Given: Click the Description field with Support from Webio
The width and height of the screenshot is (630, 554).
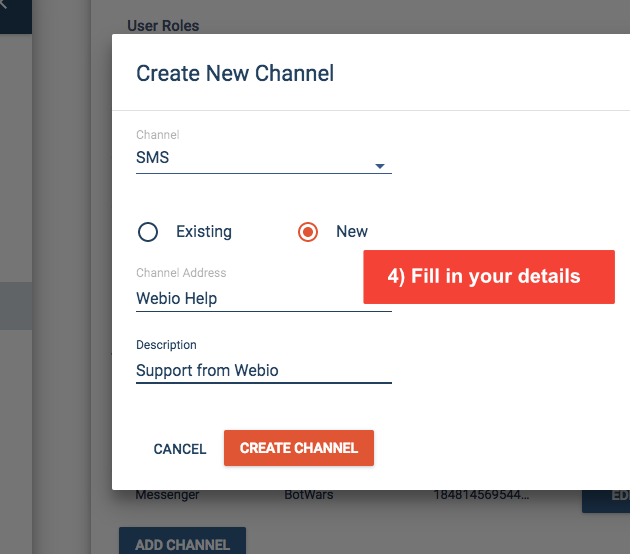Looking at the screenshot, I should point(264,370).
